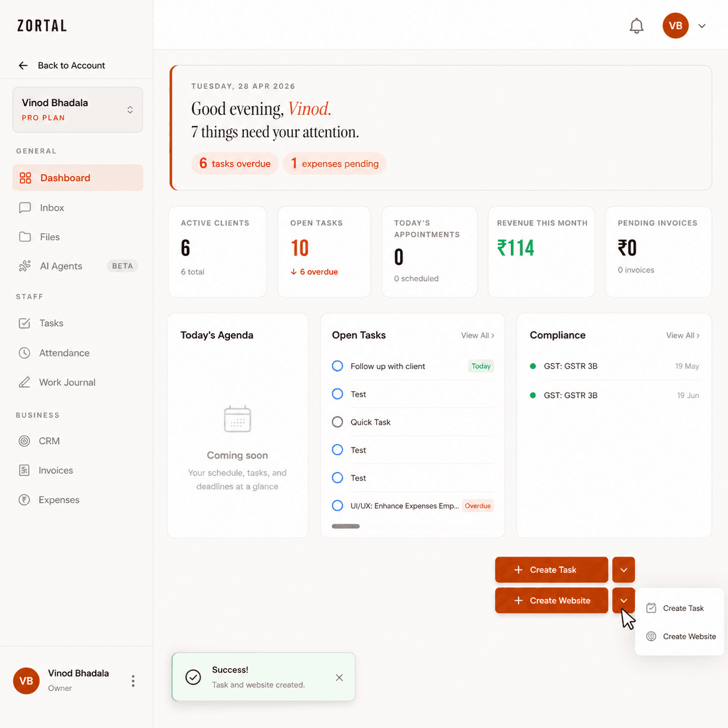Screen dimensions: 728x728
Task: Click the Attendance clock icon
Action: click(24, 352)
